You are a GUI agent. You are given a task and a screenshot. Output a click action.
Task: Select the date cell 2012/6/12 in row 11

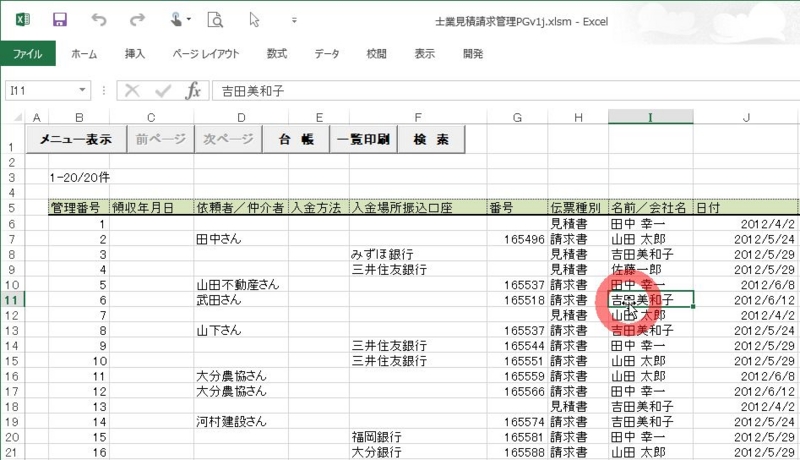pos(746,300)
